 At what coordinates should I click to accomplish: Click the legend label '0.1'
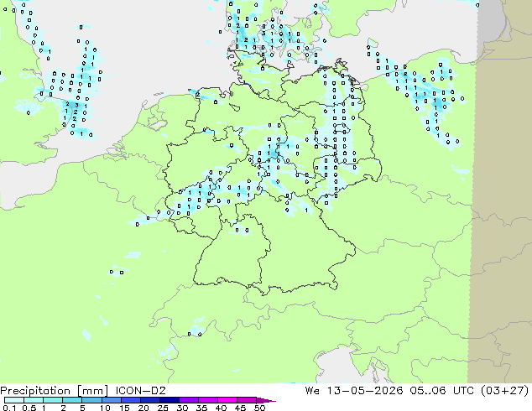click(x=9, y=408)
